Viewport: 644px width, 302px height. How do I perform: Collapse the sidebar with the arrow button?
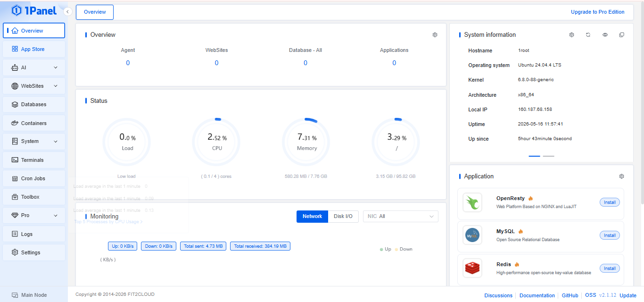[68, 12]
